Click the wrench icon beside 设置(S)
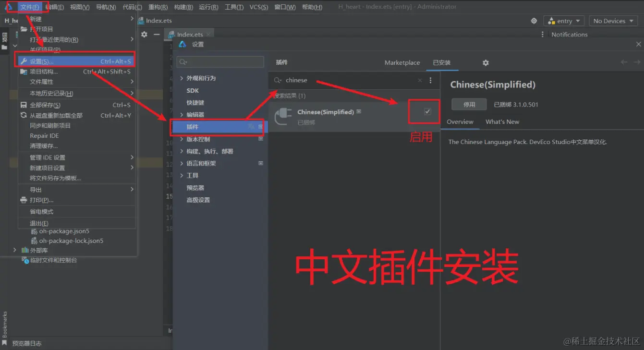644x350 pixels. [24, 61]
